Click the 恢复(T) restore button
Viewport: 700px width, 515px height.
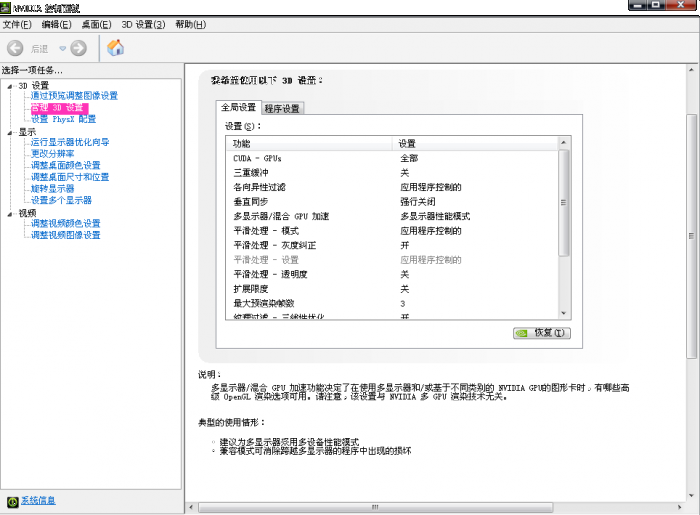[x=542, y=333]
